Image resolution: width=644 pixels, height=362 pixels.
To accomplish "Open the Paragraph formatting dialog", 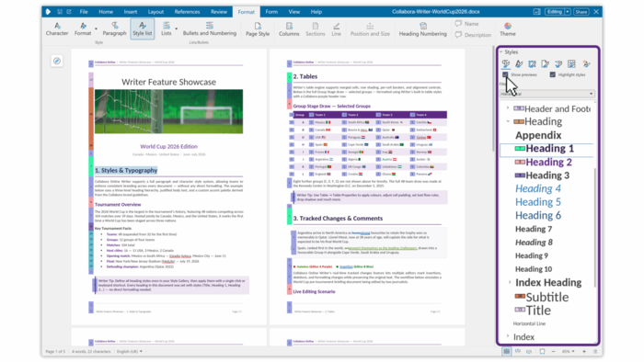I will (114, 29).
